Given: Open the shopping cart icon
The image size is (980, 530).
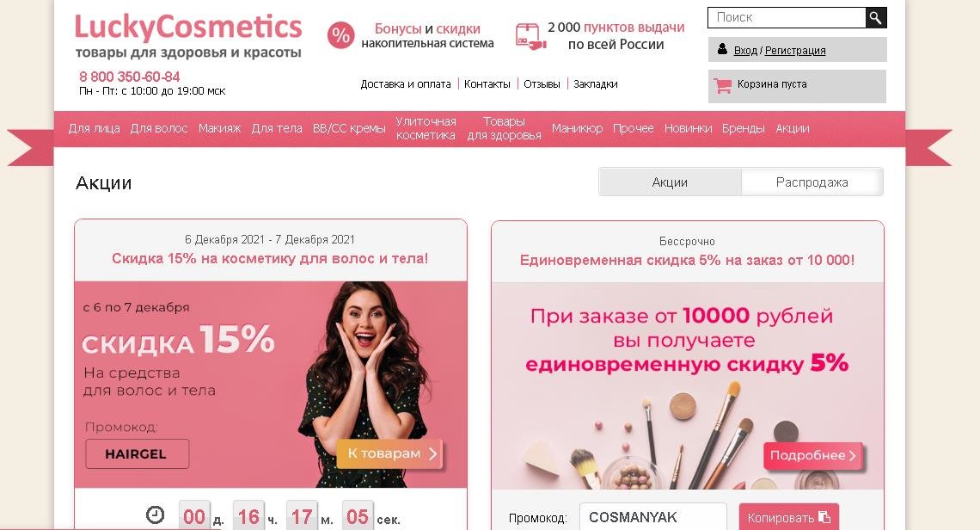Looking at the screenshot, I should coord(722,85).
